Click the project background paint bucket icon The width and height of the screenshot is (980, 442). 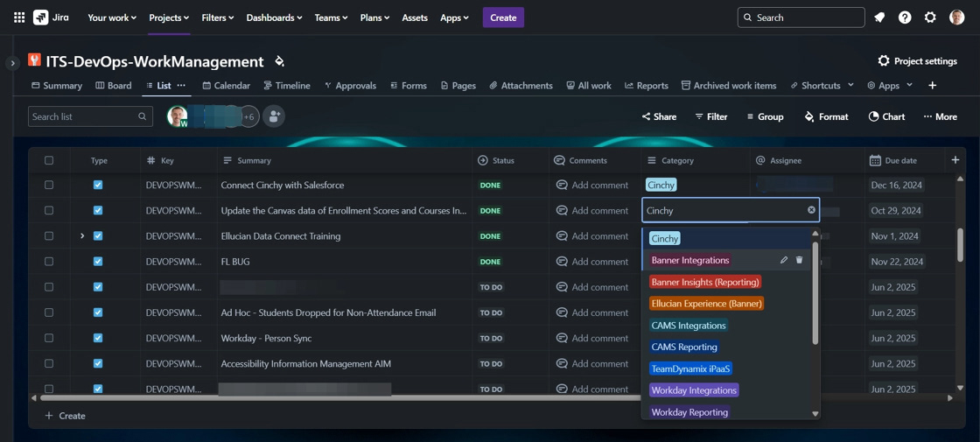tap(279, 61)
